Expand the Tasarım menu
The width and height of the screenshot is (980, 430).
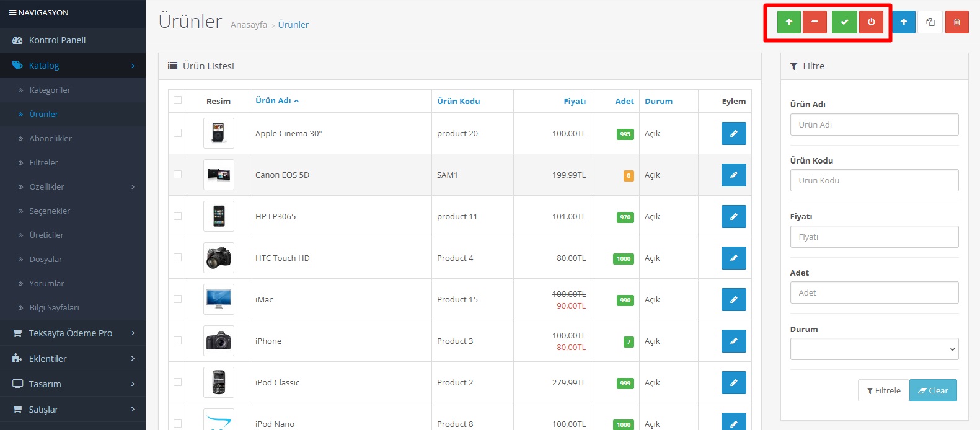73,384
